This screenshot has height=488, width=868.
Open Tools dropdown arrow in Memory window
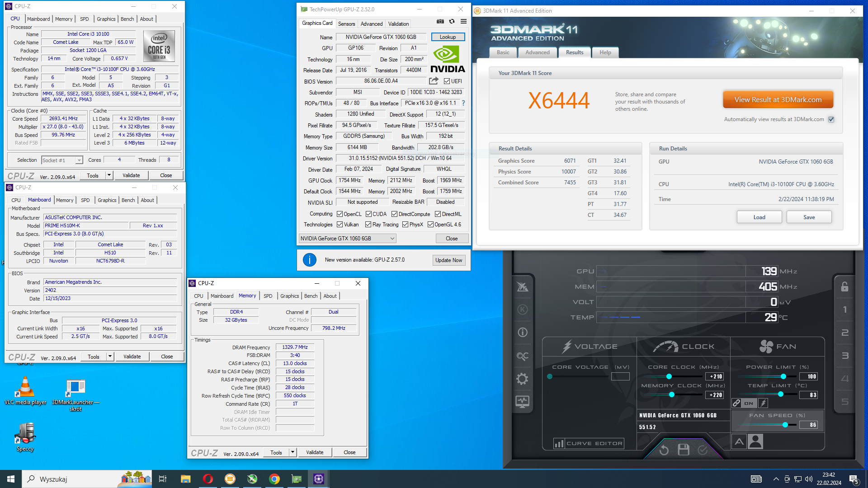coord(292,452)
